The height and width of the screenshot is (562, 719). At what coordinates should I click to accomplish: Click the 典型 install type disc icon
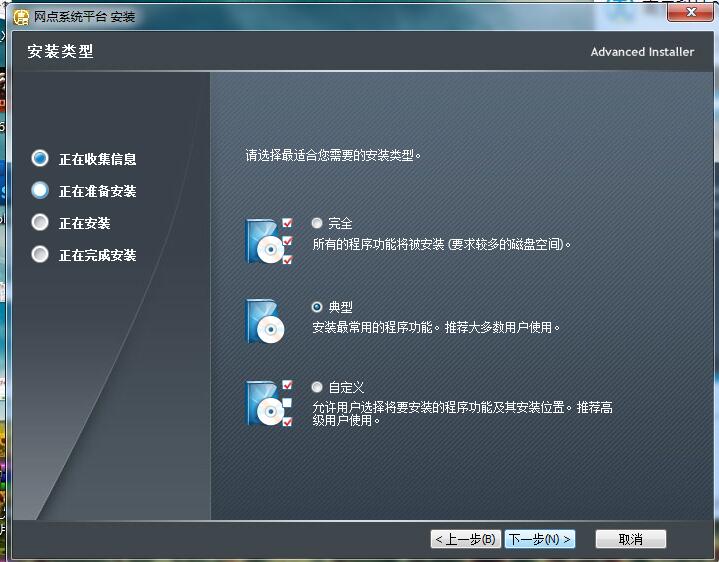click(268, 322)
